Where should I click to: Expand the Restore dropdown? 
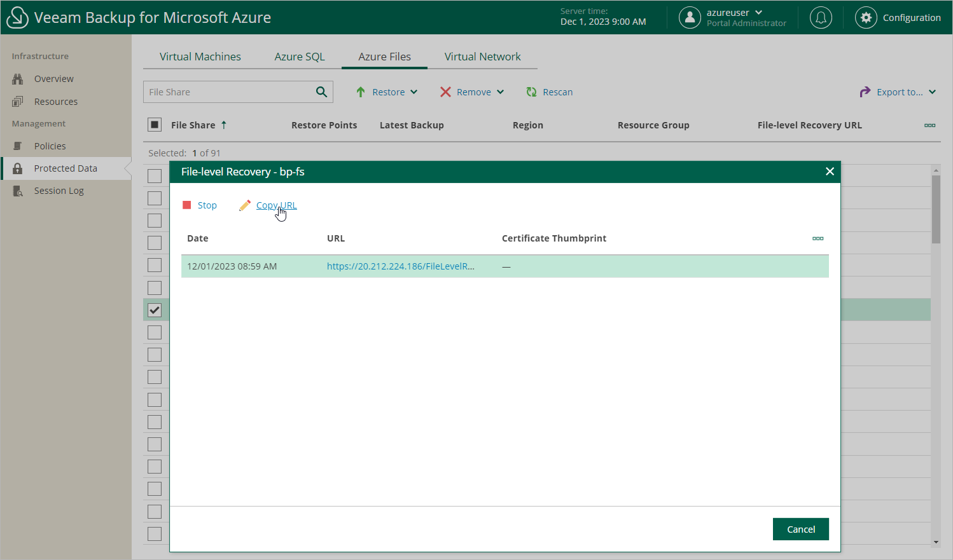point(414,92)
